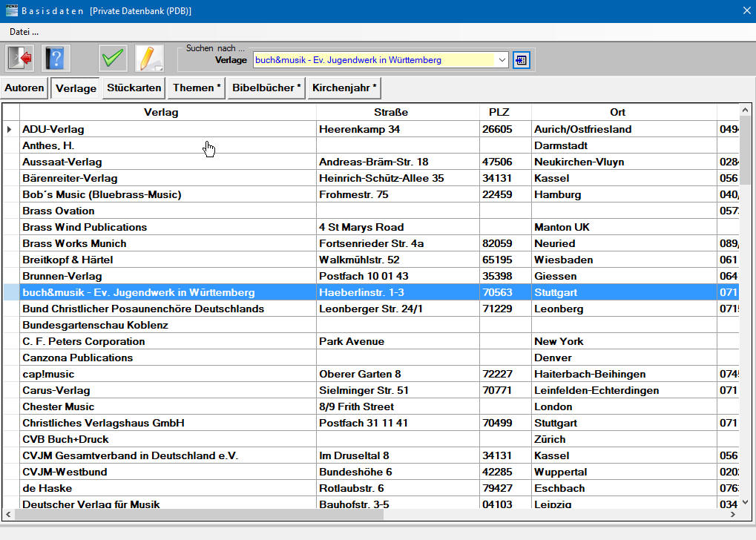Select Canzona Publications
This screenshot has height=540, width=756.
[x=168, y=358]
